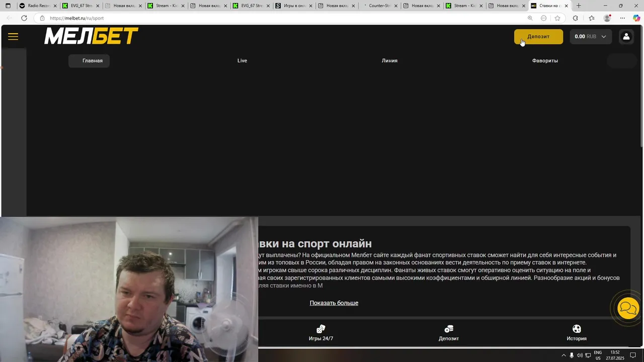
Task: Open Депозит in the bottom bar
Action: pos(449,333)
